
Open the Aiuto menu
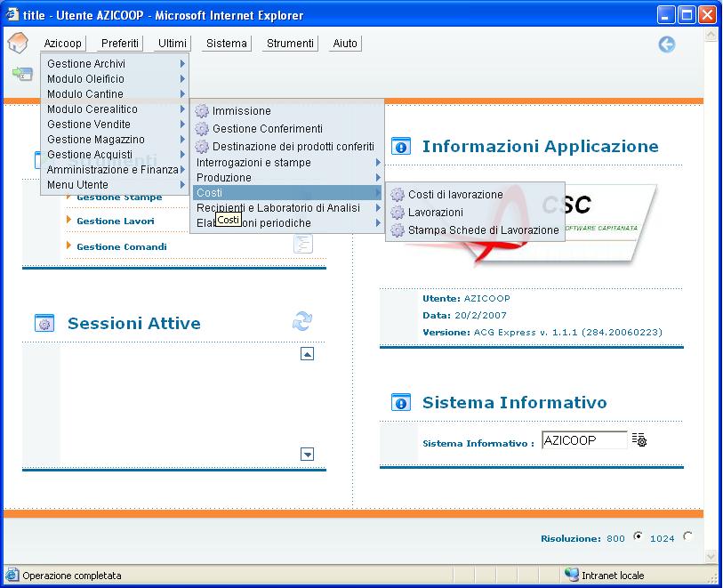pyautogui.click(x=345, y=44)
